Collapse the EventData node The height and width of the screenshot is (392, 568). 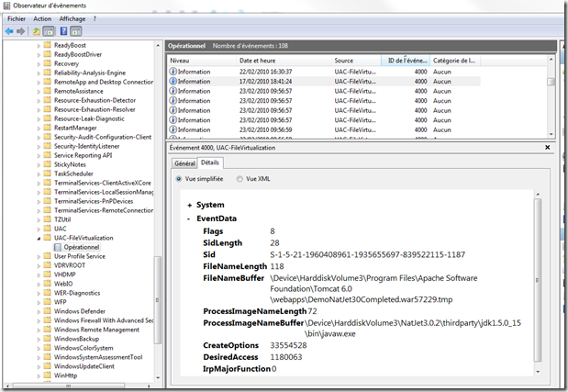click(x=189, y=218)
